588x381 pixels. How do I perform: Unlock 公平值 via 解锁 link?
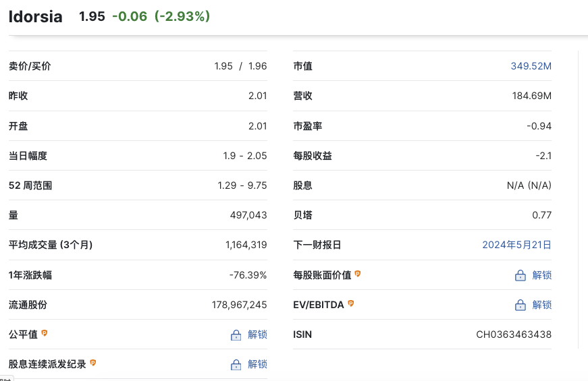tap(257, 334)
